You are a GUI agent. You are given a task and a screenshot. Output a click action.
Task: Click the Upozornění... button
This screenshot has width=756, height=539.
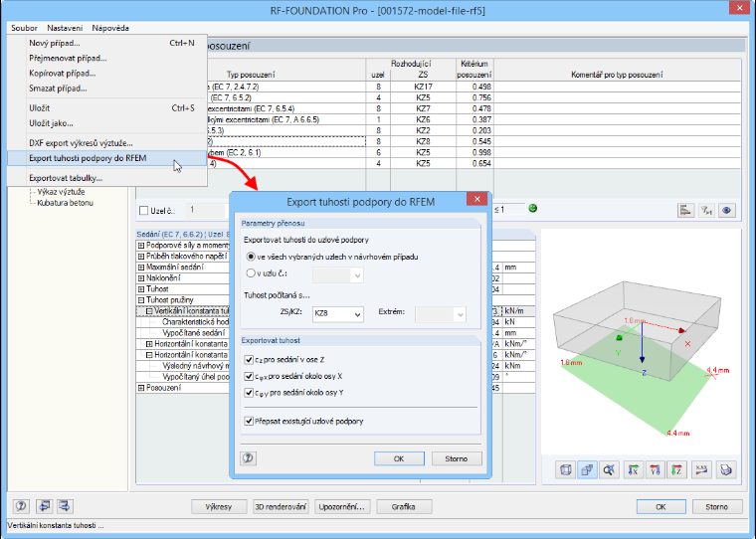pyautogui.click(x=342, y=507)
